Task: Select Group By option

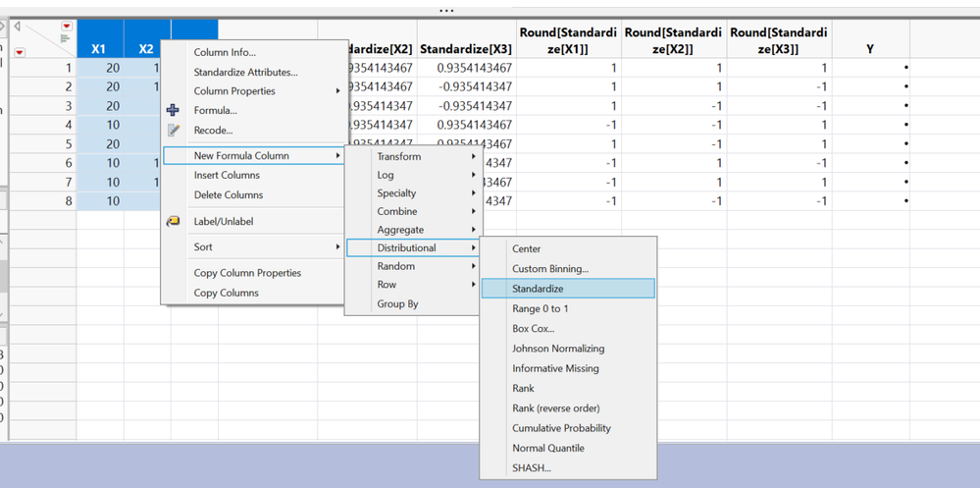Action: point(398,304)
